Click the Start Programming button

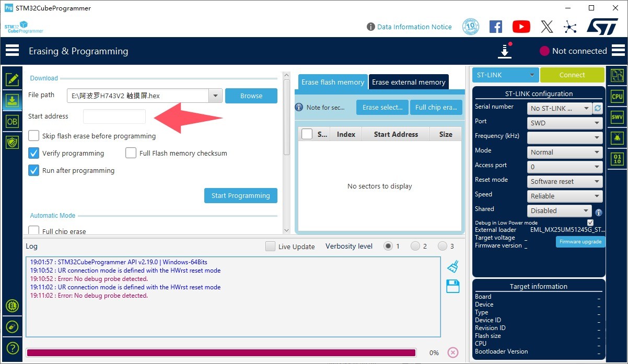[x=240, y=195]
